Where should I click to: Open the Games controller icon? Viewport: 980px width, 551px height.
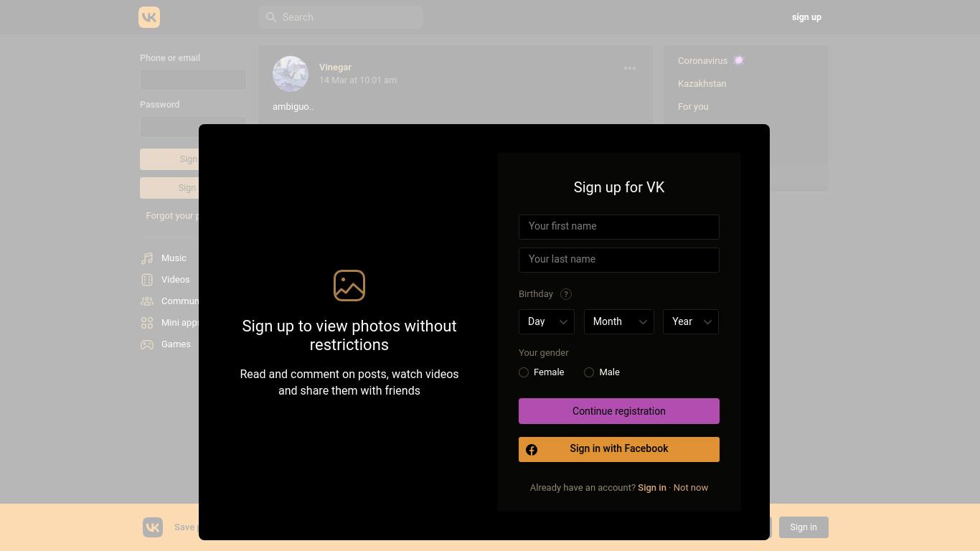coord(147,344)
